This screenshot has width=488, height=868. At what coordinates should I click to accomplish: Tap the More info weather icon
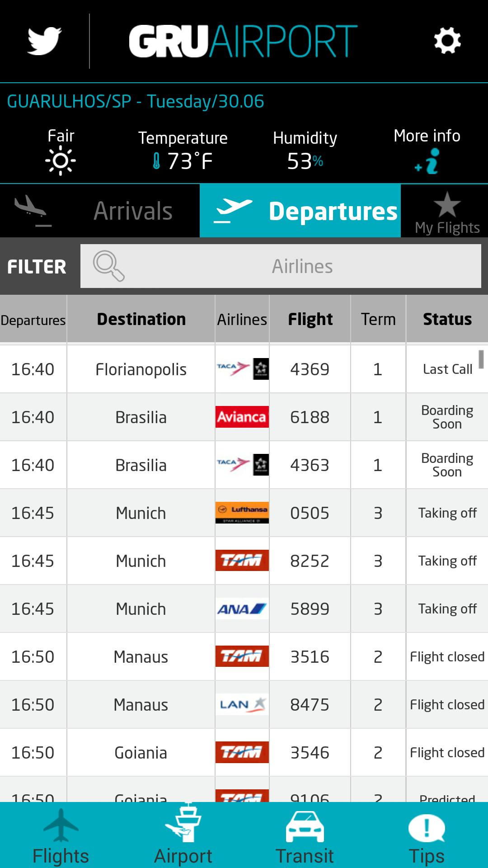427,161
